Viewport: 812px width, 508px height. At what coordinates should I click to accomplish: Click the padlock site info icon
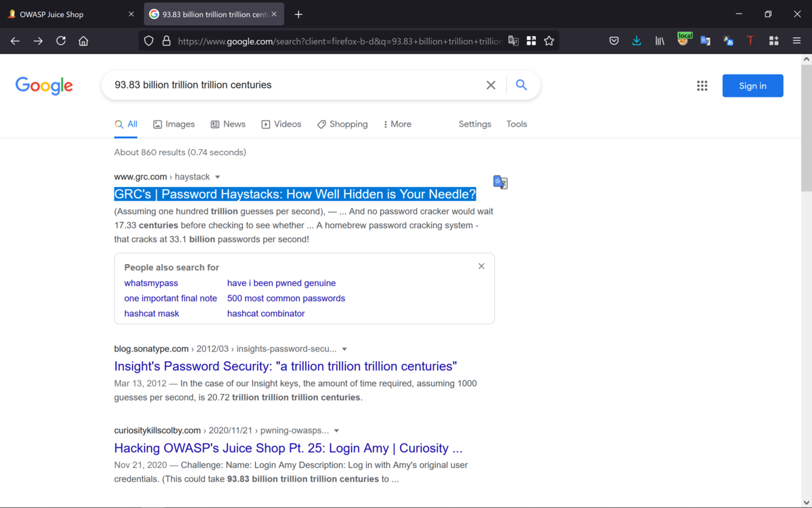pos(166,41)
